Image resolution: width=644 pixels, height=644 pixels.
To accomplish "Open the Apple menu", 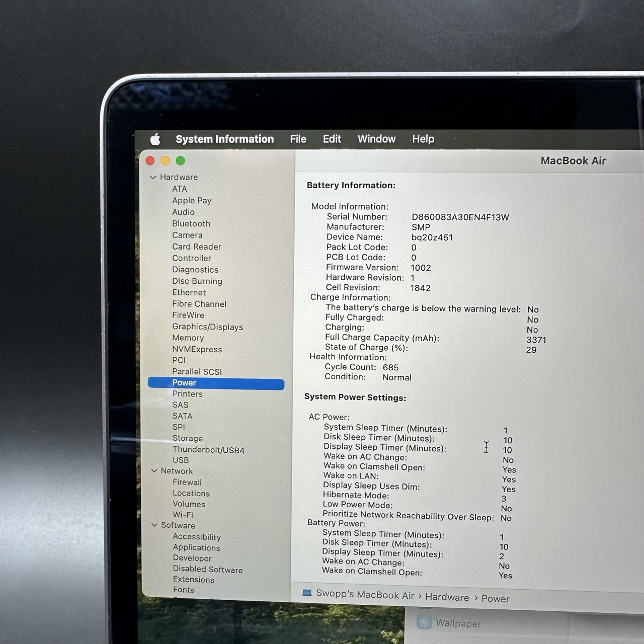I will tap(155, 139).
